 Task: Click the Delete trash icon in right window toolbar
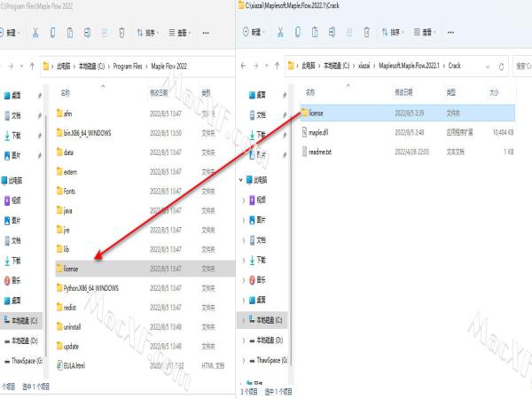click(367, 32)
